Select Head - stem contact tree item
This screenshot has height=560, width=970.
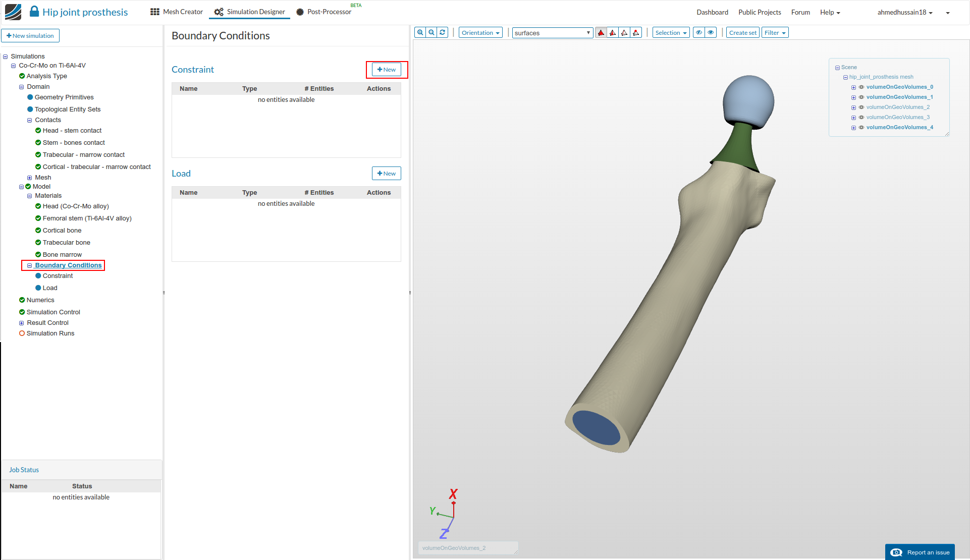tap(72, 131)
